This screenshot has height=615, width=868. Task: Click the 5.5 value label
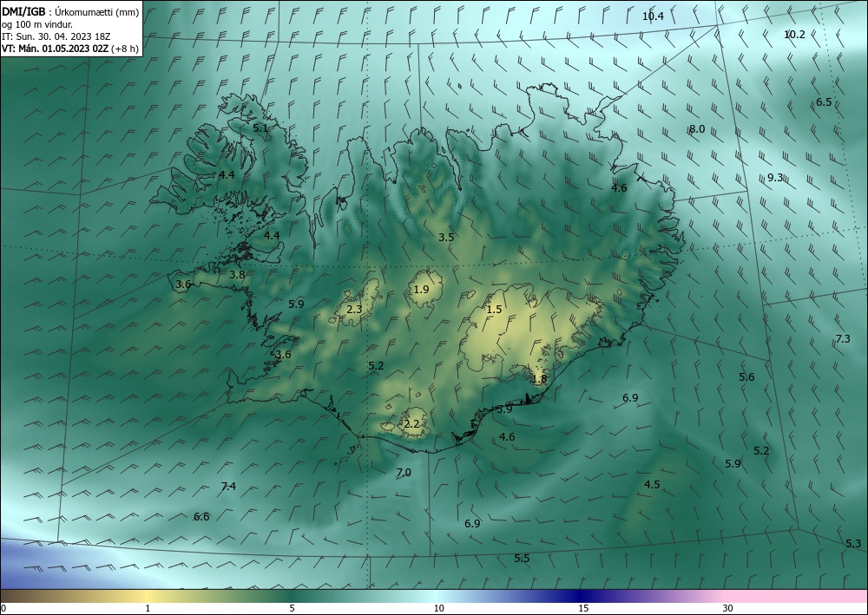pyautogui.click(x=522, y=558)
